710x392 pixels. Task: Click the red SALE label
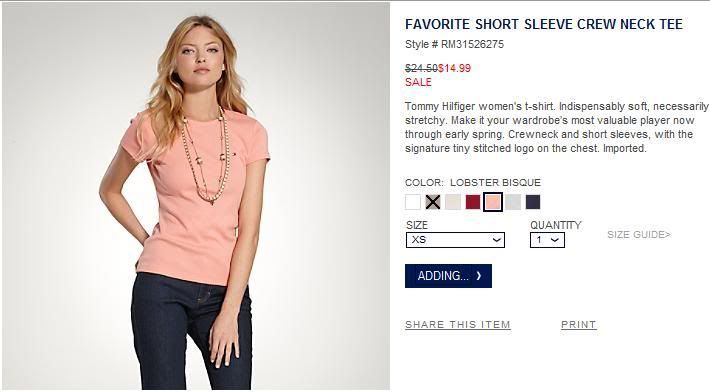coord(418,82)
